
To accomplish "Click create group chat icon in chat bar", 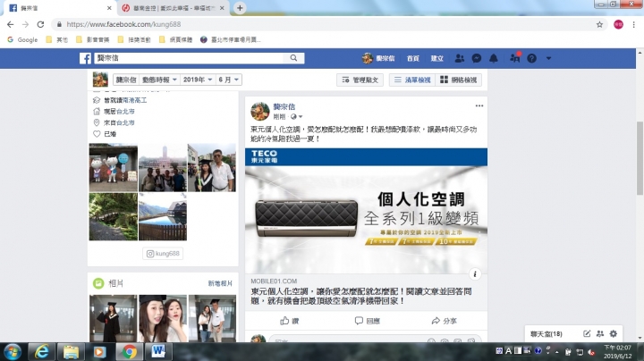I will (x=600, y=333).
